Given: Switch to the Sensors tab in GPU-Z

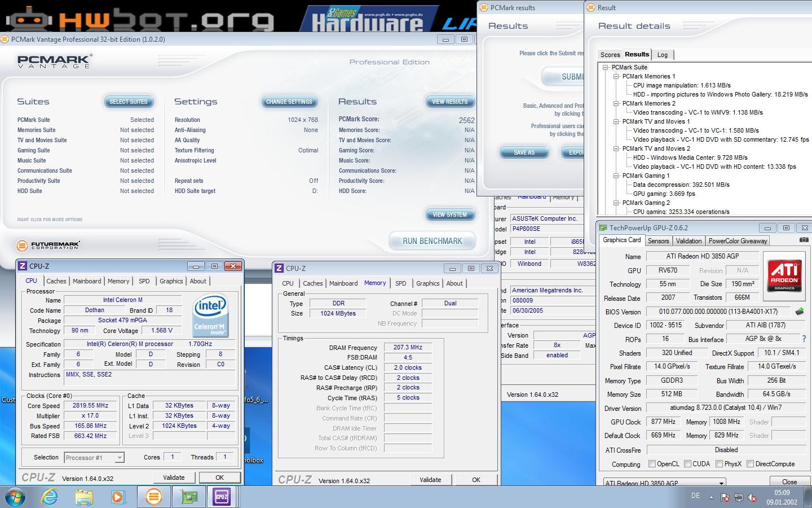Looking at the screenshot, I should (658, 241).
